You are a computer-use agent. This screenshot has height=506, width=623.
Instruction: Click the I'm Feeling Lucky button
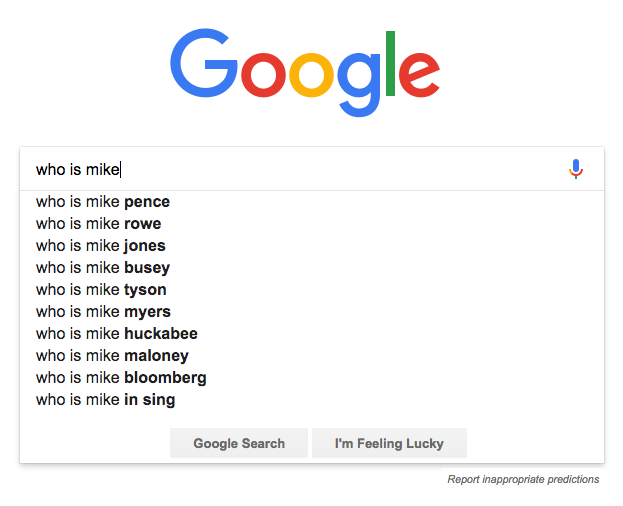click(x=389, y=443)
